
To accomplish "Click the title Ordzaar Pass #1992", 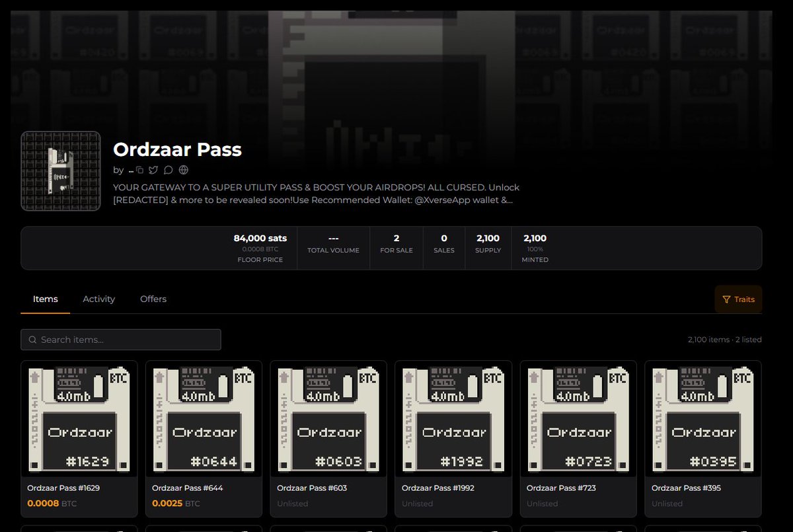I will [x=438, y=488].
